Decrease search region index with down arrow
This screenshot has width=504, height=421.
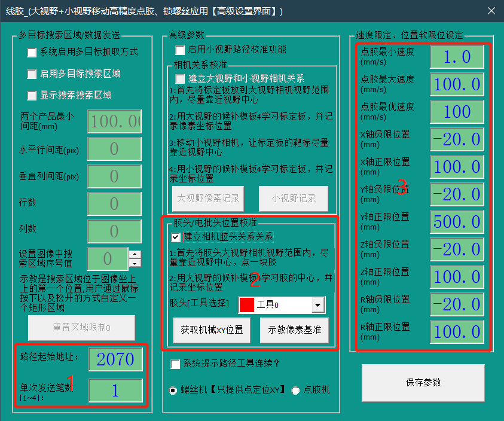click(x=136, y=263)
